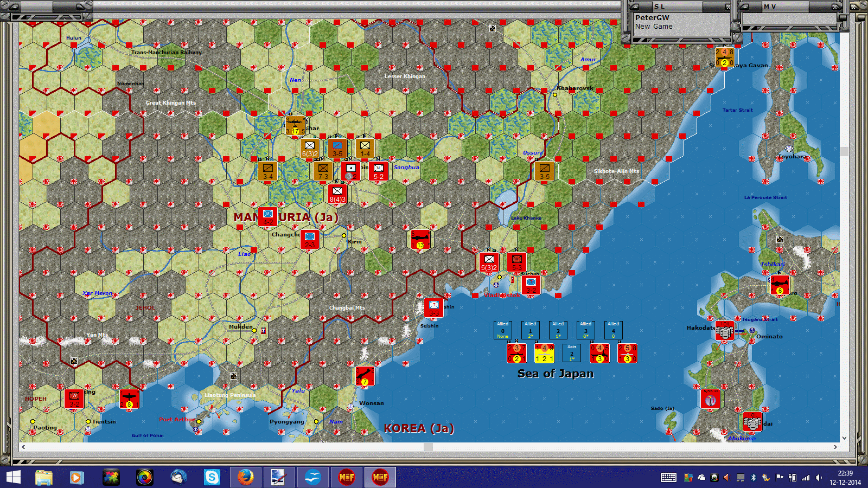The height and width of the screenshot is (488, 868).
Task: Select the red submarine counter in Sea of Japan
Action: click(516, 353)
